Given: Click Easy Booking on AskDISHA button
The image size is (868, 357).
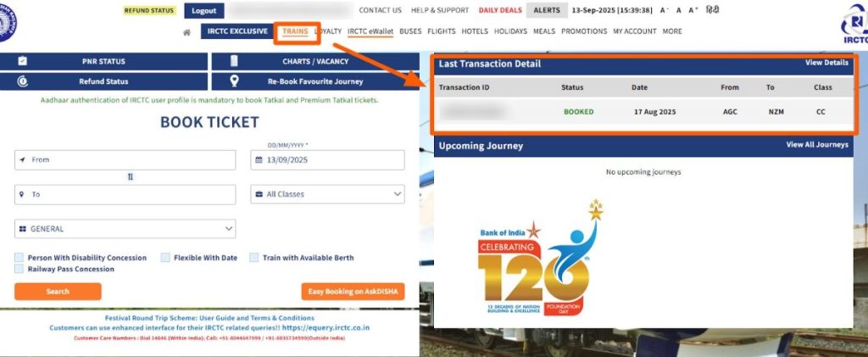Looking at the screenshot, I should [353, 292].
